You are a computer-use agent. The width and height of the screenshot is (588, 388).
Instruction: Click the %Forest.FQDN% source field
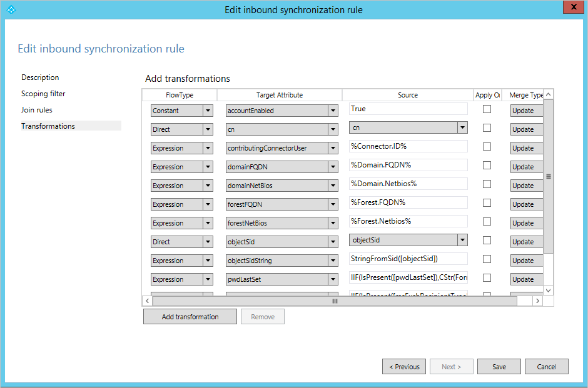point(408,202)
